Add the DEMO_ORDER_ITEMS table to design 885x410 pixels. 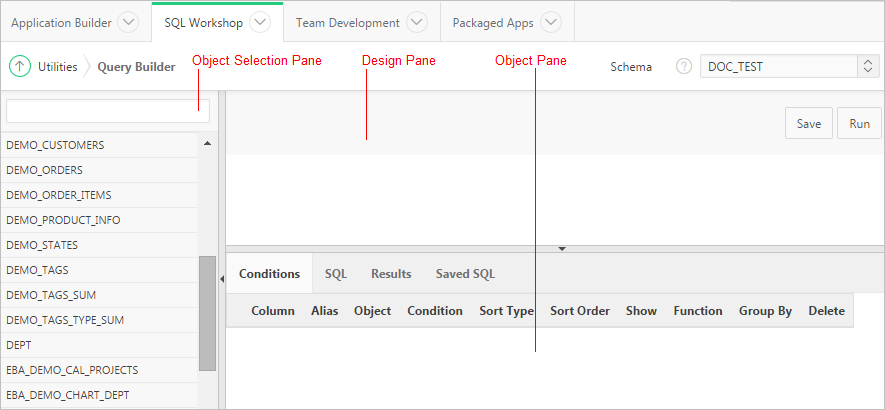pyautogui.click(x=59, y=195)
